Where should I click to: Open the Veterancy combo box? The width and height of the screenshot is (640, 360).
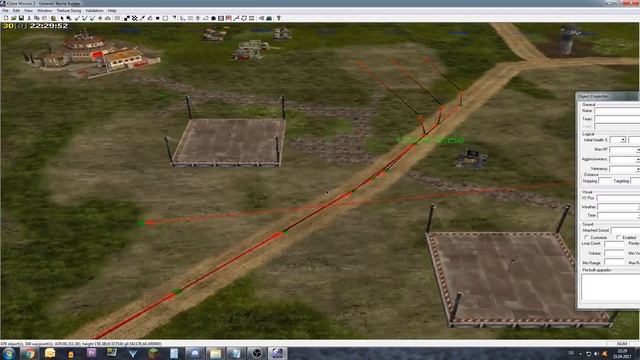pyautogui.click(x=624, y=169)
